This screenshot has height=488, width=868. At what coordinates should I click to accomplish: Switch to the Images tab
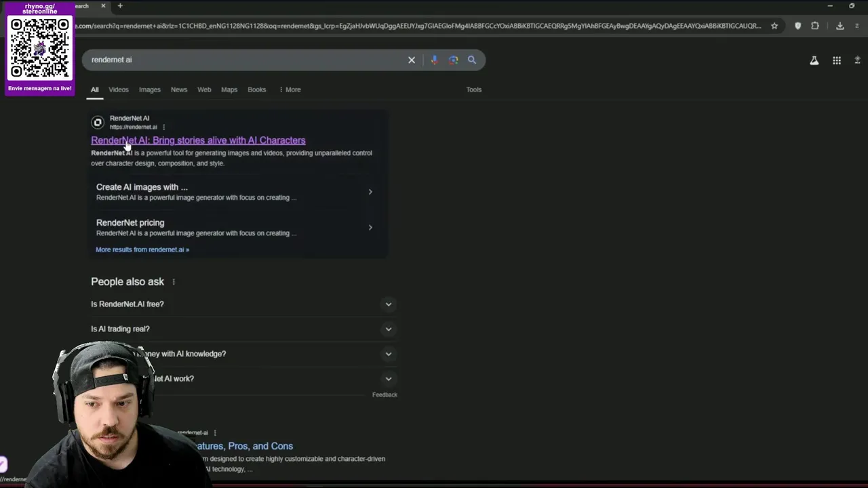click(x=150, y=89)
